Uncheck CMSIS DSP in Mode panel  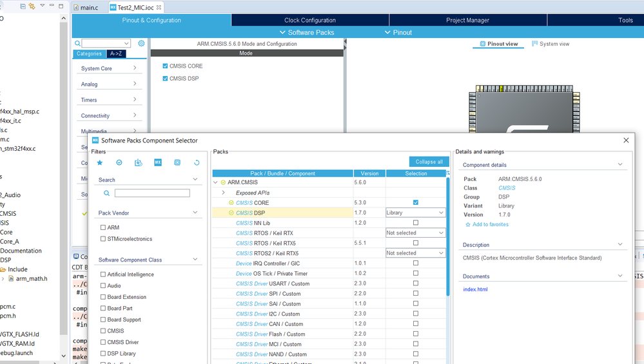point(165,79)
